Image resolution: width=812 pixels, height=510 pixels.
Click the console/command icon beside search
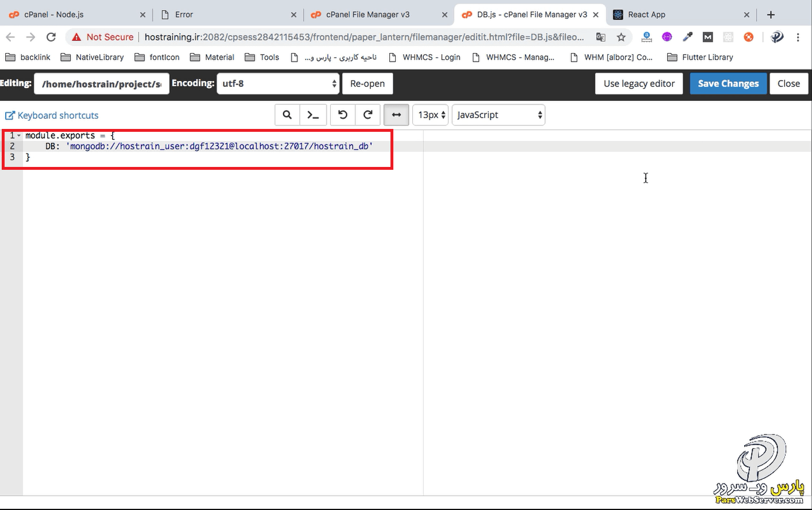[313, 115]
